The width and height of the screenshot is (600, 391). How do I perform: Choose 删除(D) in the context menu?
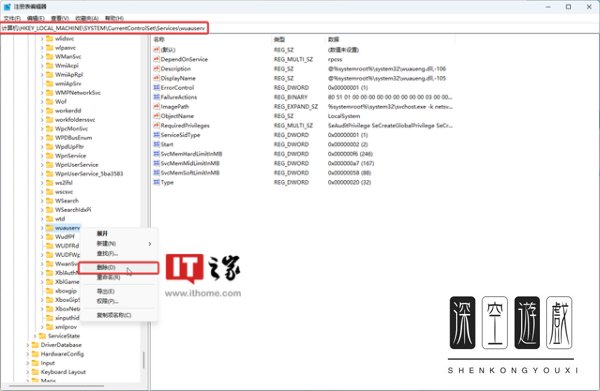119,267
